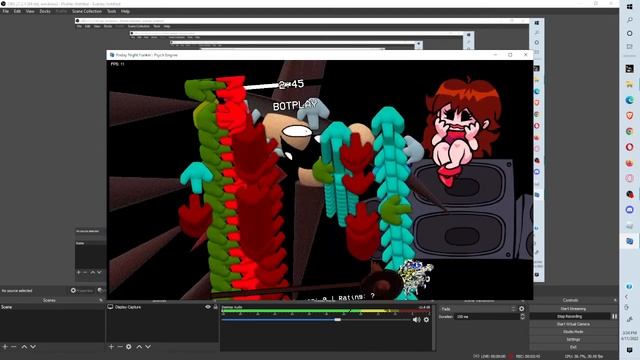Viewport: 640px width, 360px height.
Task: Add a new source with plus icon
Action: coord(111,347)
